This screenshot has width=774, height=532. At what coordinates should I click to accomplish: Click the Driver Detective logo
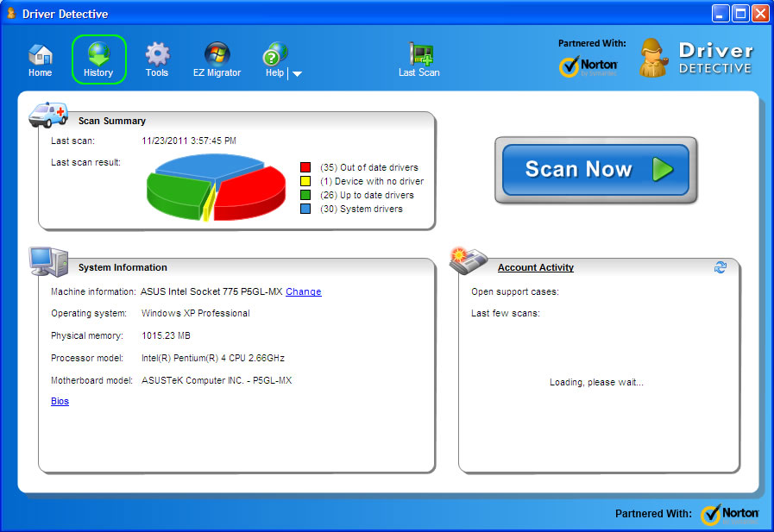tap(697, 59)
